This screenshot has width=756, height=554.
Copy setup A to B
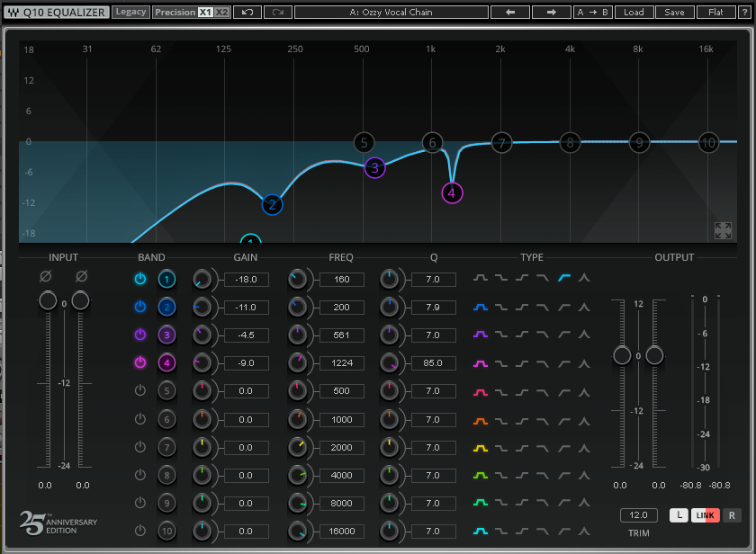[592, 12]
